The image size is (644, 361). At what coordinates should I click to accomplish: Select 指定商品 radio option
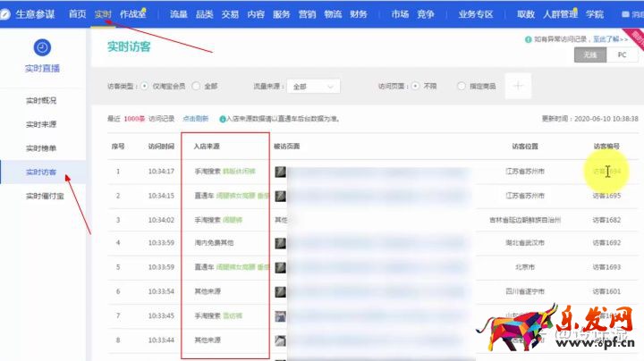point(449,87)
